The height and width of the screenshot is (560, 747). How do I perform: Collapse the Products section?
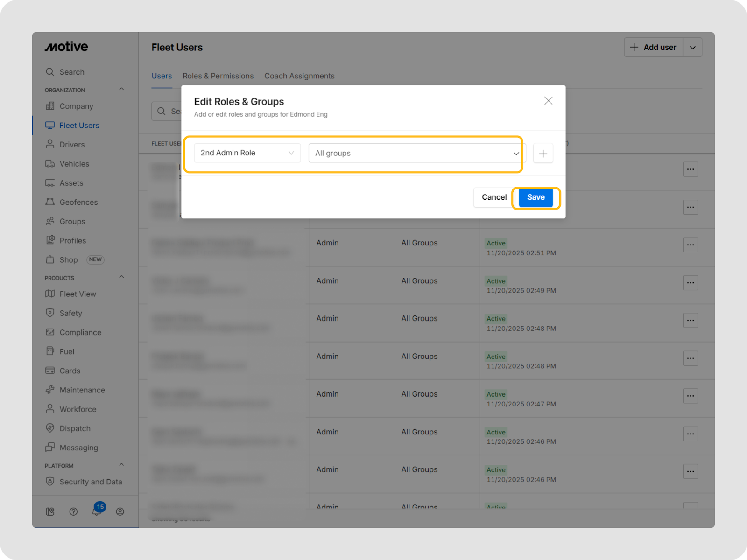click(121, 277)
